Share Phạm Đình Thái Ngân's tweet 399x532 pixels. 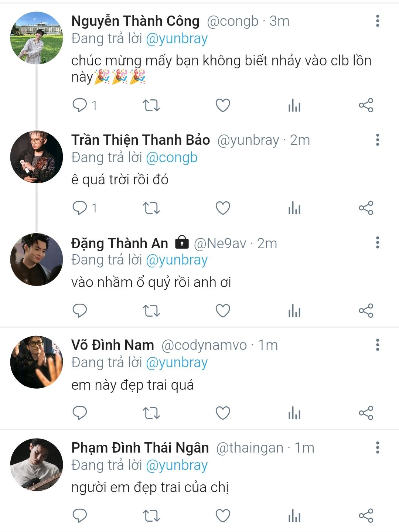(x=366, y=516)
